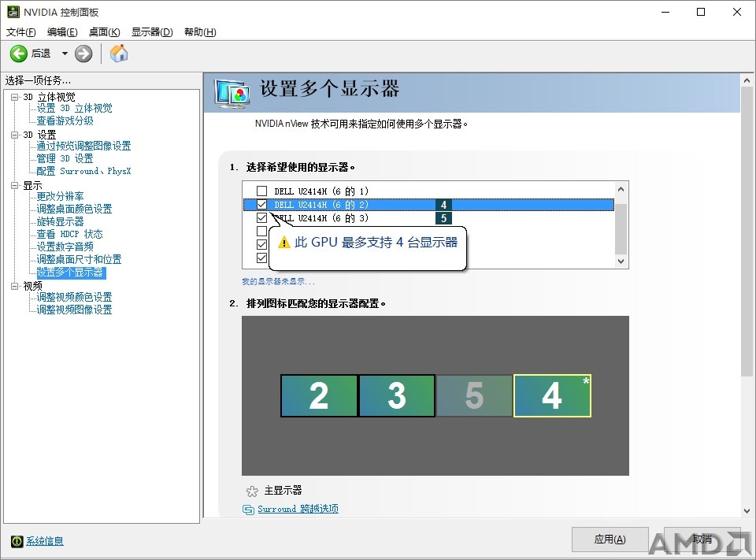Click the NVIDIA logo in the title bar
This screenshot has height=560, width=756.
coord(13,12)
